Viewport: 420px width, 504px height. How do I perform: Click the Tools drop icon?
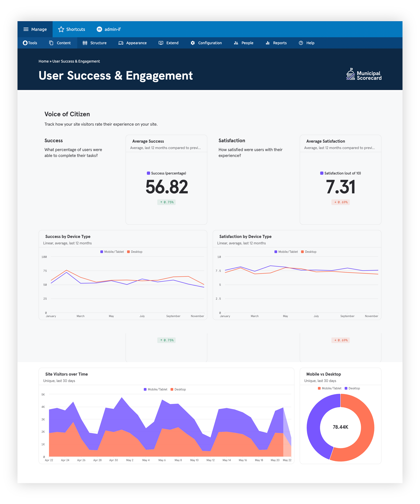pyautogui.click(x=25, y=43)
